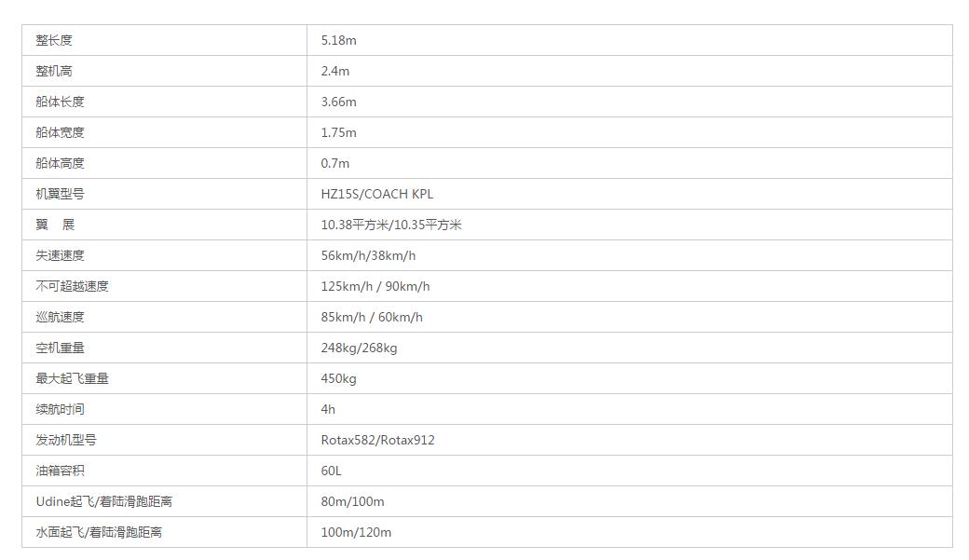Image resolution: width=969 pixels, height=560 pixels.
Task: Select the 1.75m hull width value
Action: (338, 132)
